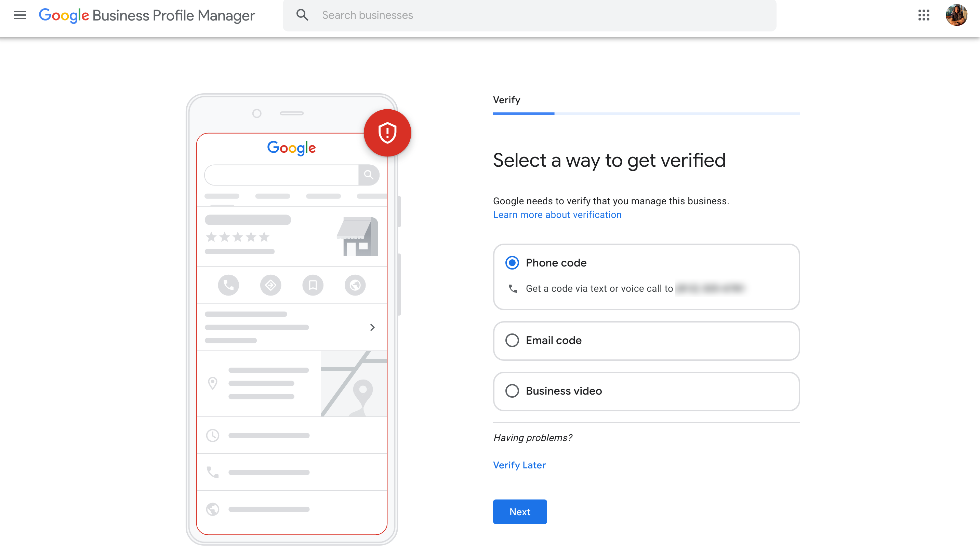Viewport: 980px width, 548px height.
Task: Focus the Search businesses input field
Action: tap(529, 15)
